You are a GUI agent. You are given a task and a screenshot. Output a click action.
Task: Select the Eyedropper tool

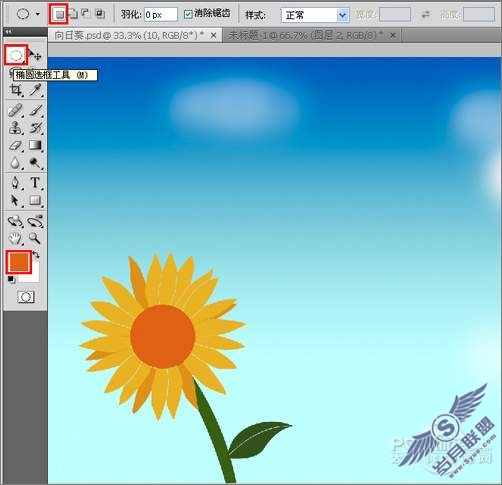(x=35, y=90)
